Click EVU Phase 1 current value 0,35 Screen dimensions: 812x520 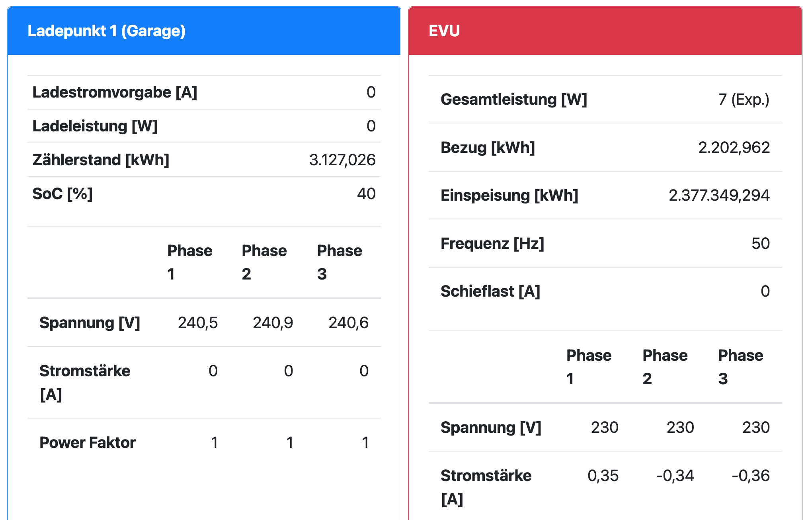(x=603, y=476)
